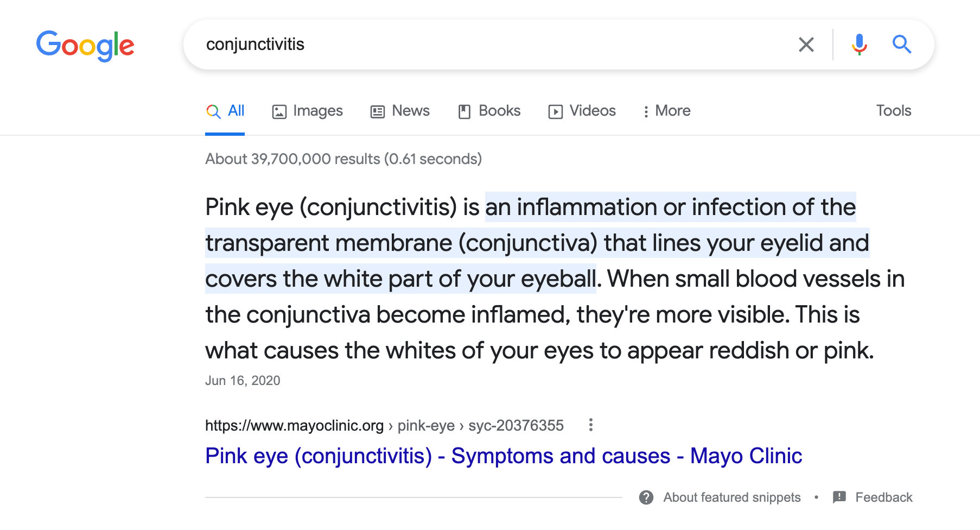
Task: Click the Books tab bookmark icon
Action: point(464,111)
